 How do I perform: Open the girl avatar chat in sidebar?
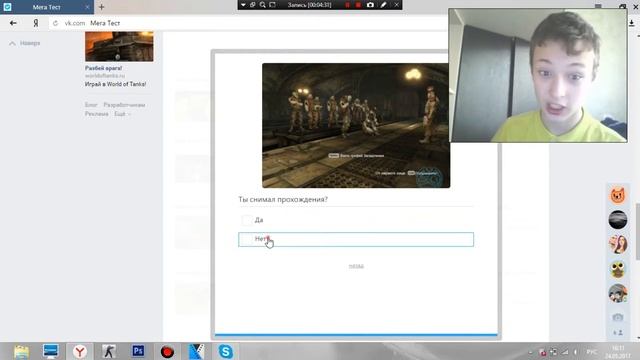point(618,244)
